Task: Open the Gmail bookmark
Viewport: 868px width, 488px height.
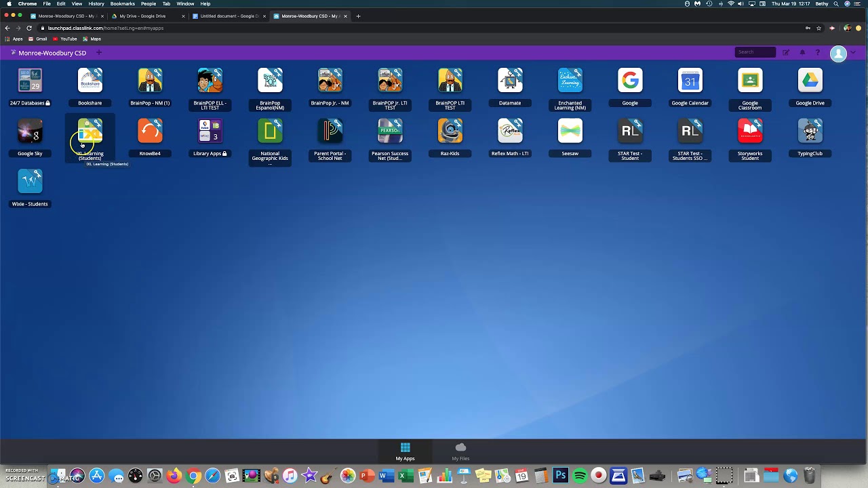Action: coord(38,39)
